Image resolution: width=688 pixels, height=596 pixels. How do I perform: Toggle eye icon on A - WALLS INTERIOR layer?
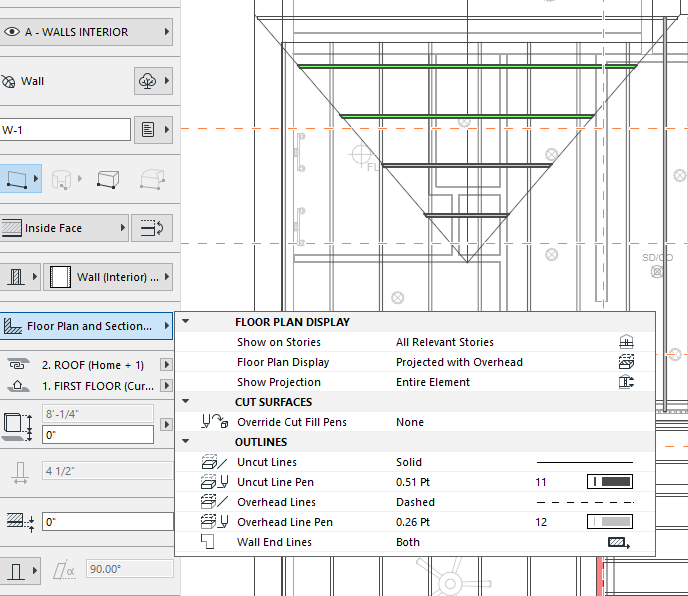click(12, 32)
